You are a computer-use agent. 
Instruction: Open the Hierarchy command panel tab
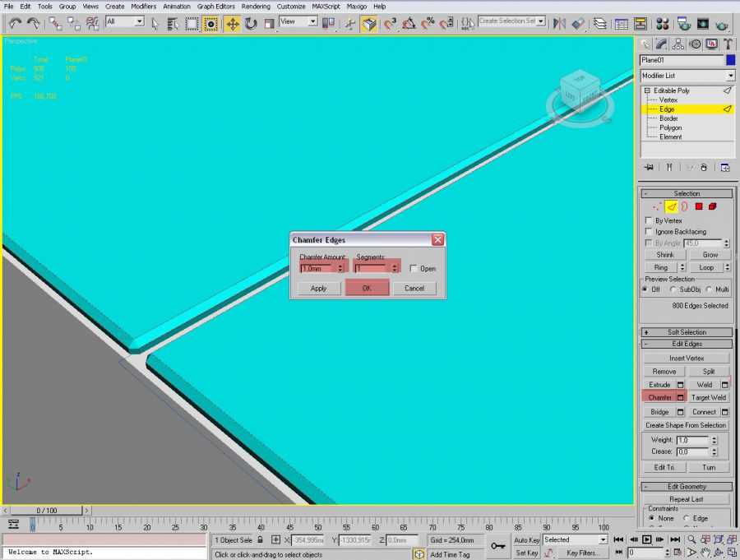(678, 44)
